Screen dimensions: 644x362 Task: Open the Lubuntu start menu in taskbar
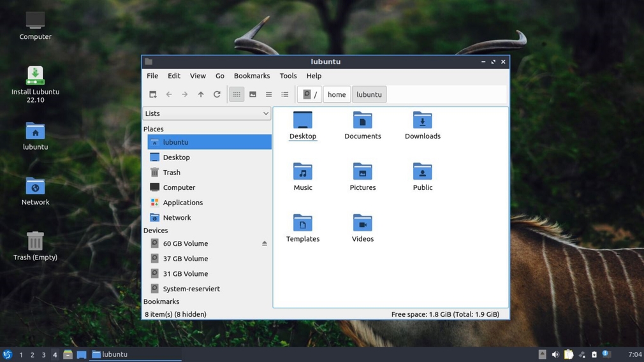pyautogui.click(x=8, y=354)
